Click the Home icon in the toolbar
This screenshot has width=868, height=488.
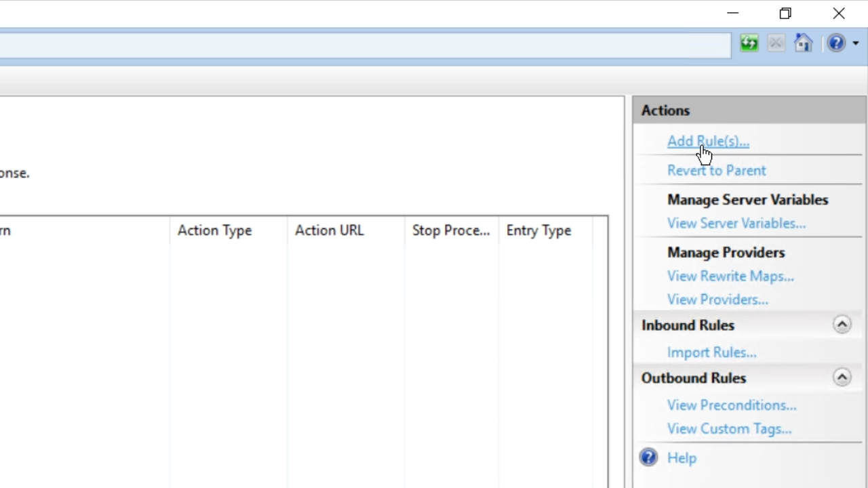coord(803,43)
